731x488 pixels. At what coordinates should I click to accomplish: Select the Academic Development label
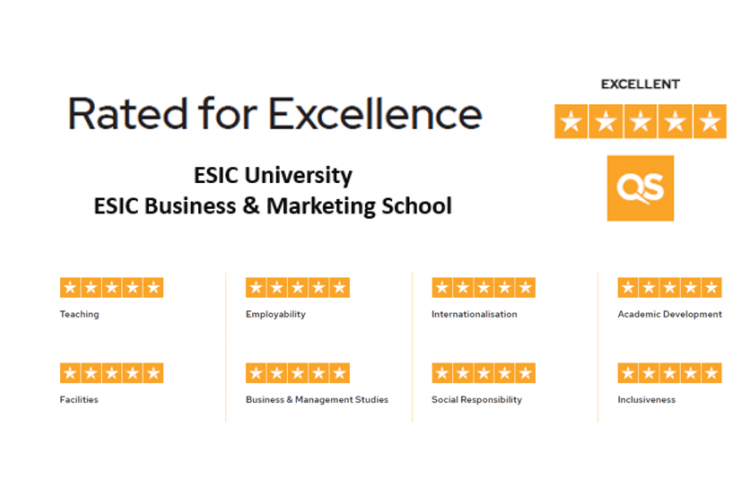669,314
